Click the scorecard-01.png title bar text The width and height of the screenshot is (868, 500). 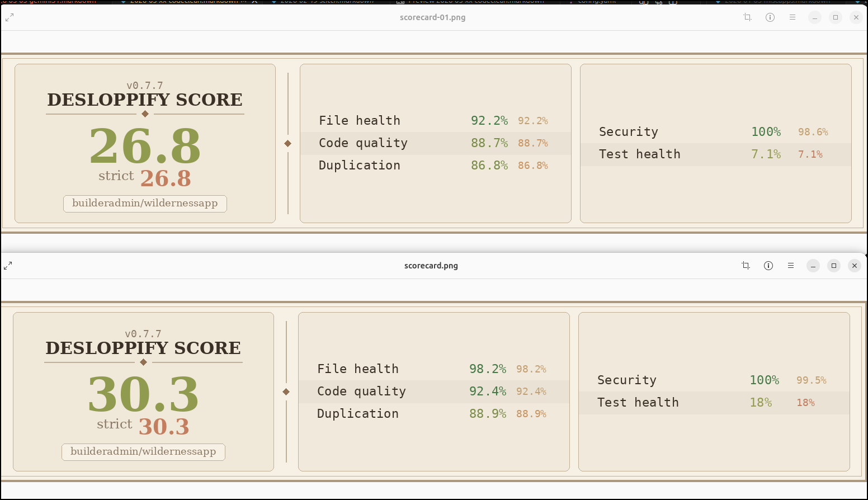[x=432, y=17]
